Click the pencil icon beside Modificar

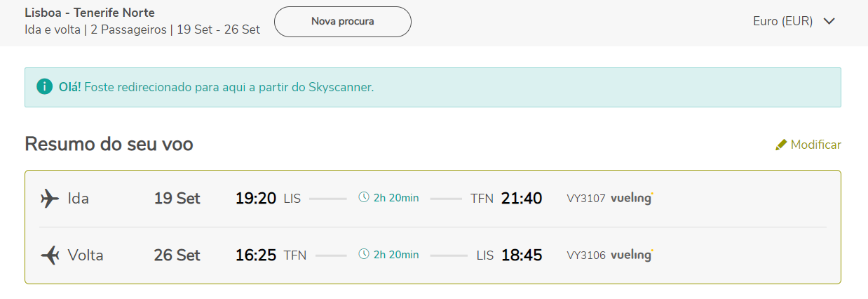coord(781,145)
